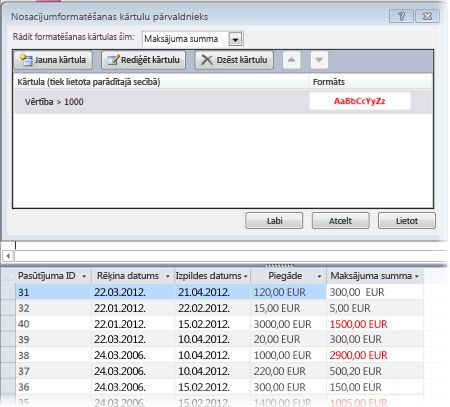Screen dimensions: 450x407
Task: Open Pasūtījuma ID column filter dropdown
Action: click(x=84, y=276)
